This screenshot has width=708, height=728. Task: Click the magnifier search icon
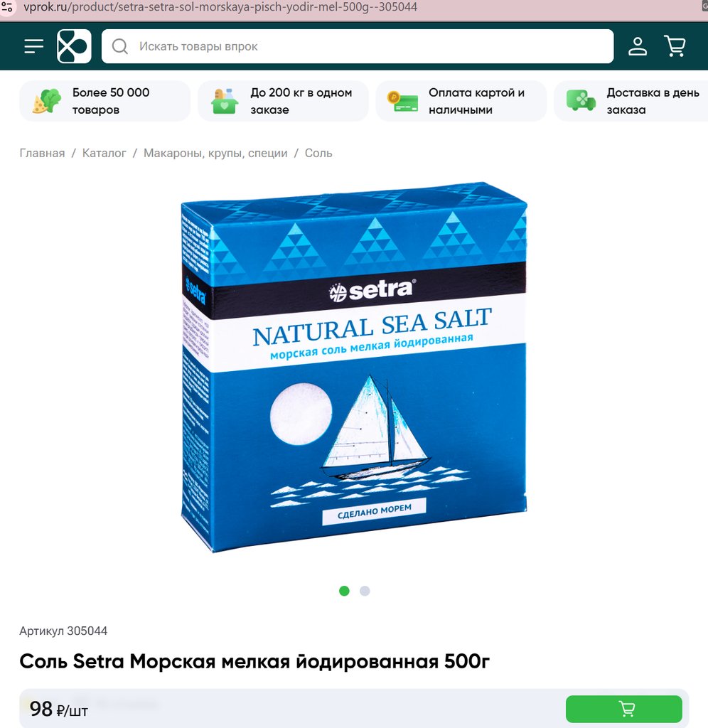tap(120, 46)
